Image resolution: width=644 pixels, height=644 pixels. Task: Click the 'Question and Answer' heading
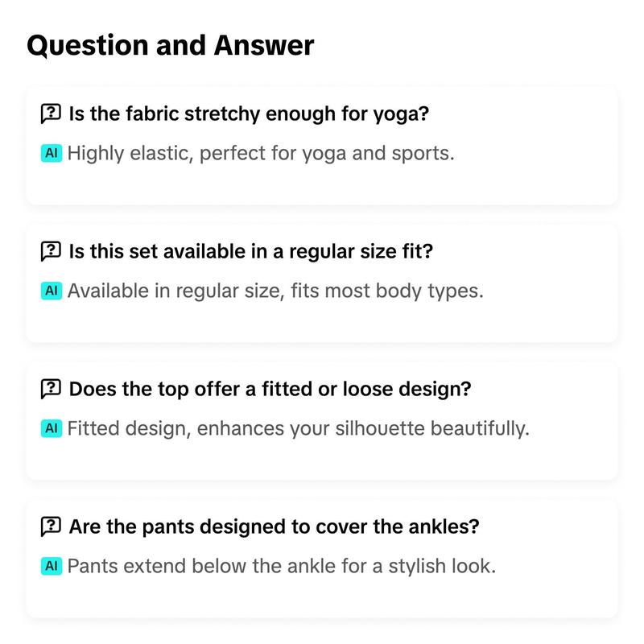(171, 45)
